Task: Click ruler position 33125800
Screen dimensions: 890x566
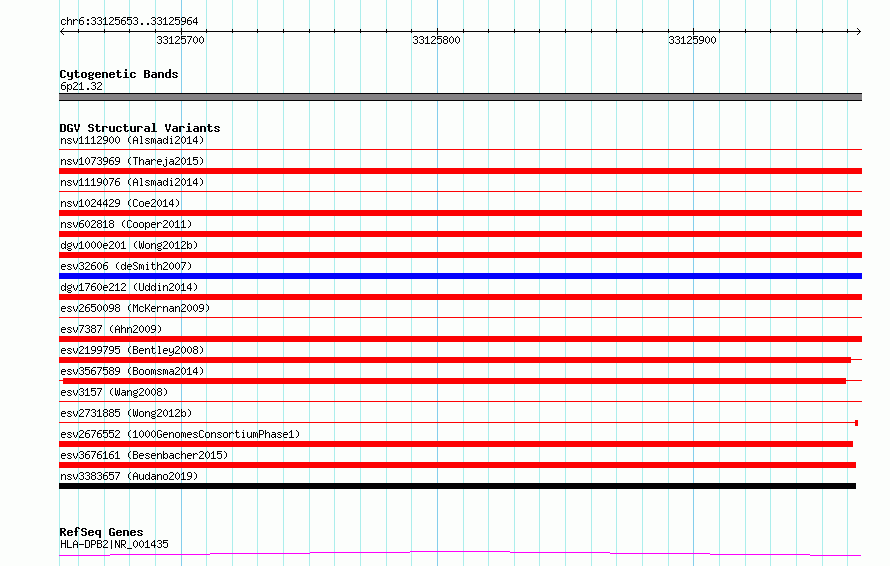Action: pyautogui.click(x=436, y=40)
